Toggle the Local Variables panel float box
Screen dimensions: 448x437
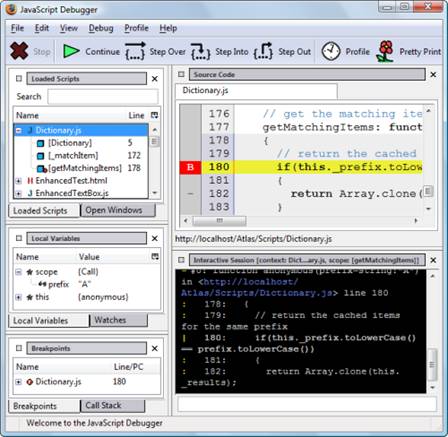(19, 238)
